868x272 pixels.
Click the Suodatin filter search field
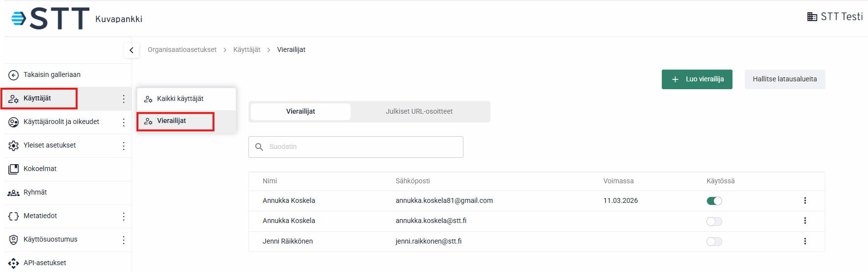point(363,147)
